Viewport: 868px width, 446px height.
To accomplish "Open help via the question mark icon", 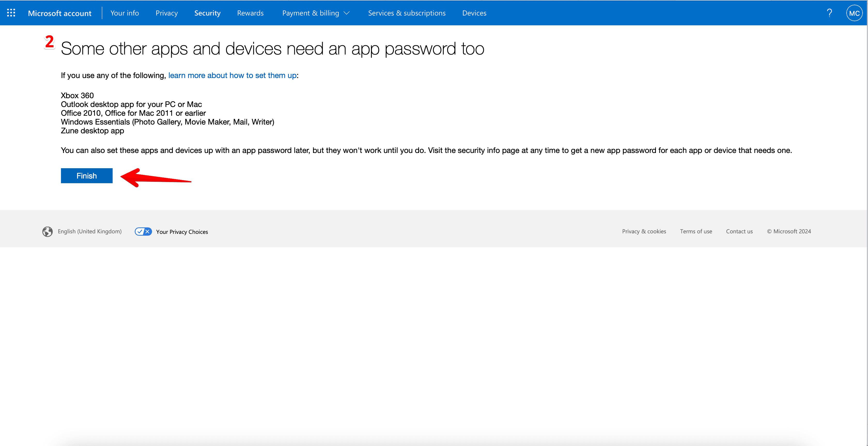I will pos(830,13).
